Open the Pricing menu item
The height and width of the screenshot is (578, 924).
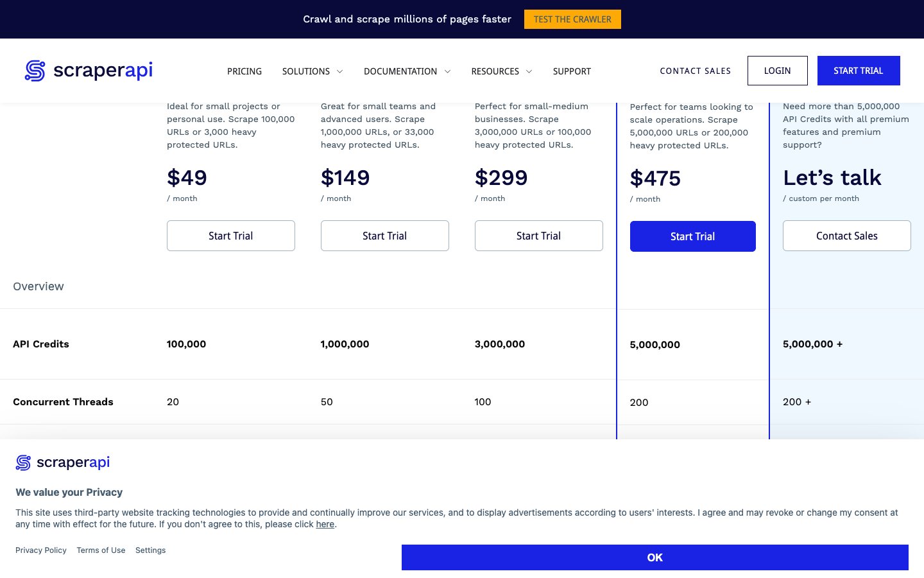pyautogui.click(x=244, y=71)
